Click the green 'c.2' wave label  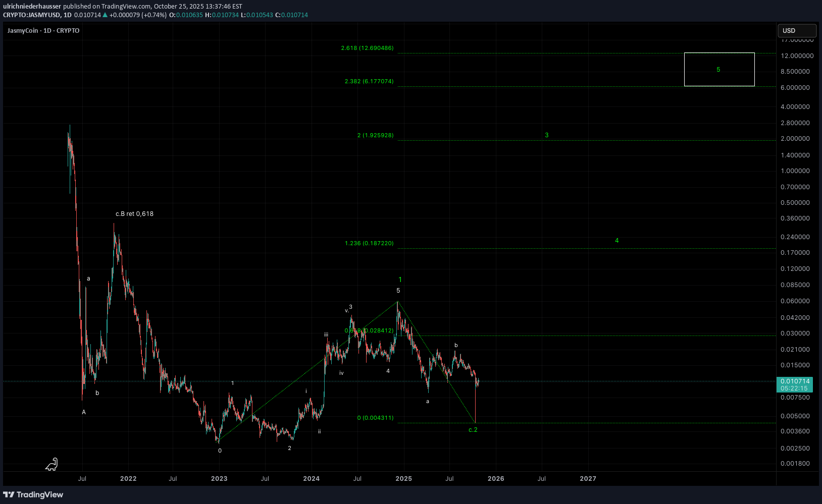pyautogui.click(x=473, y=430)
